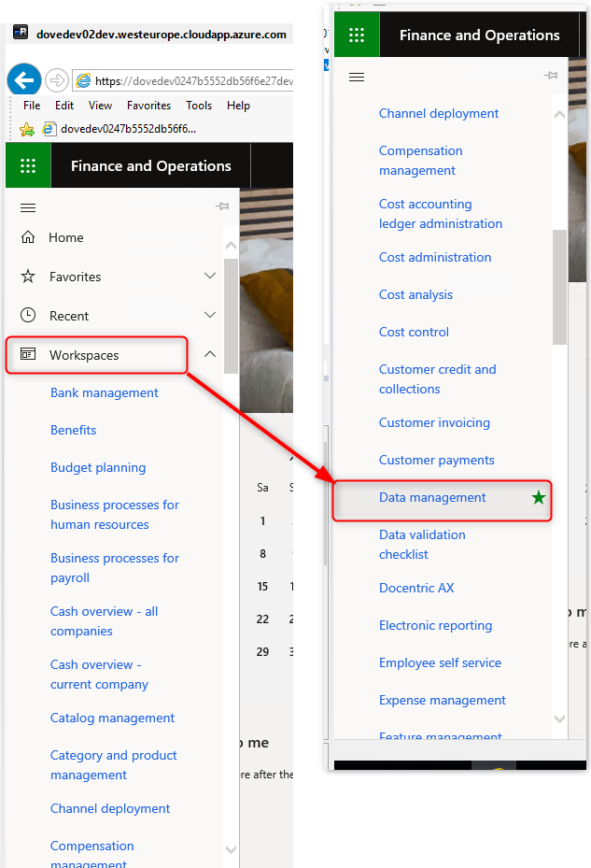The height and width of the screenshot is (868, 591).
Task: Open Bank management workspace
Action: tap(104, 392)
